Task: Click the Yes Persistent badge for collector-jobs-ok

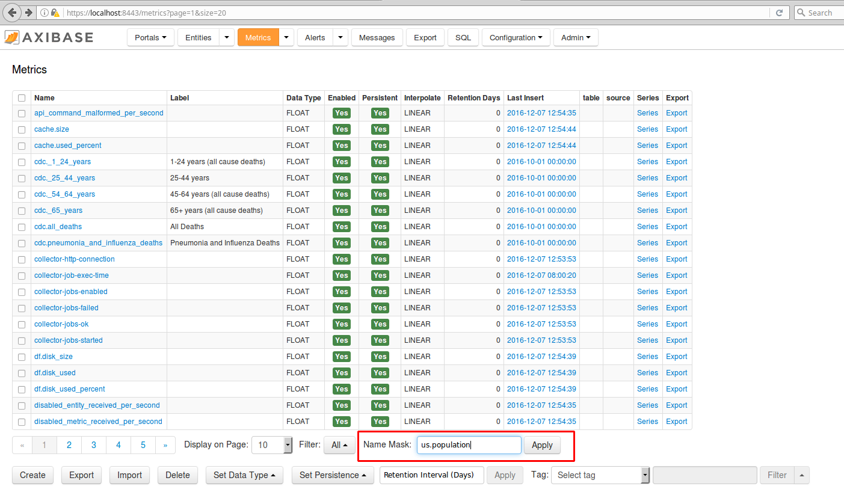Action: tap(380, 324)
